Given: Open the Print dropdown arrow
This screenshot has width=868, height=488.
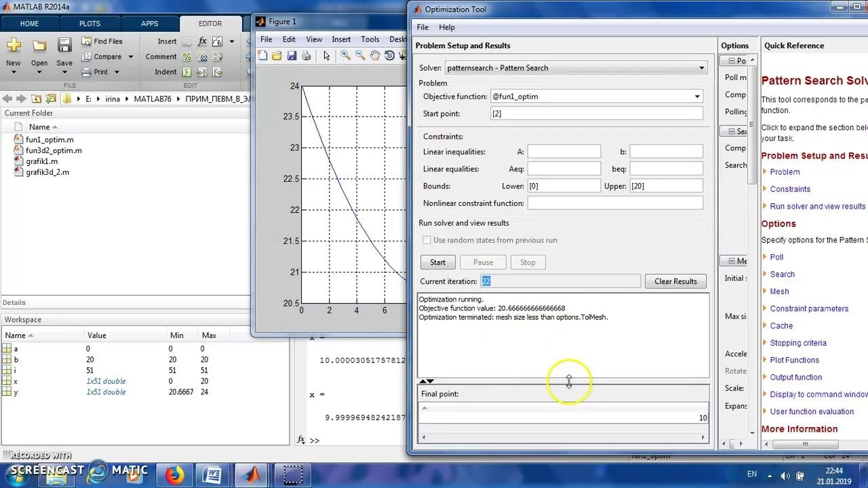Looking at the screenshot, I should [x=117, y=72].
